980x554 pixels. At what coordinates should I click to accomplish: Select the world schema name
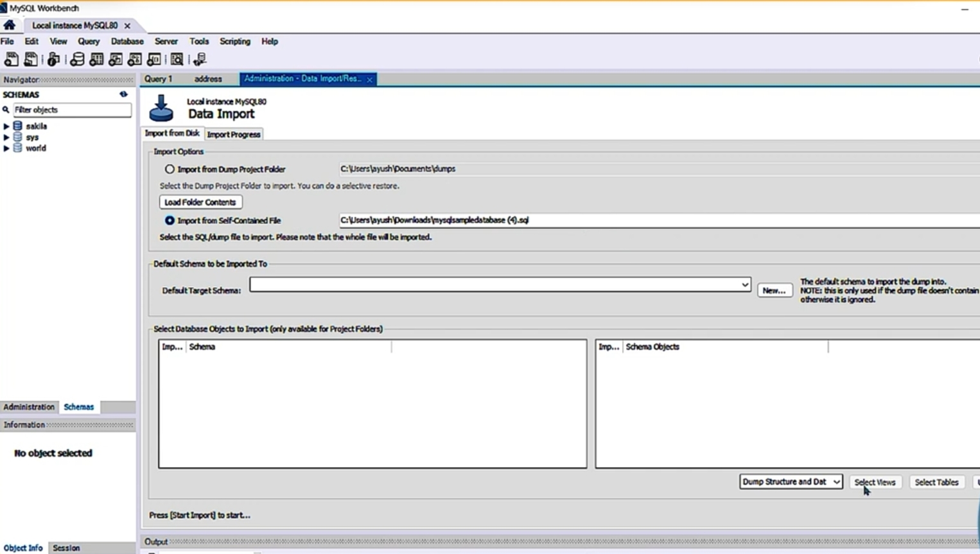tap(36, 148)
